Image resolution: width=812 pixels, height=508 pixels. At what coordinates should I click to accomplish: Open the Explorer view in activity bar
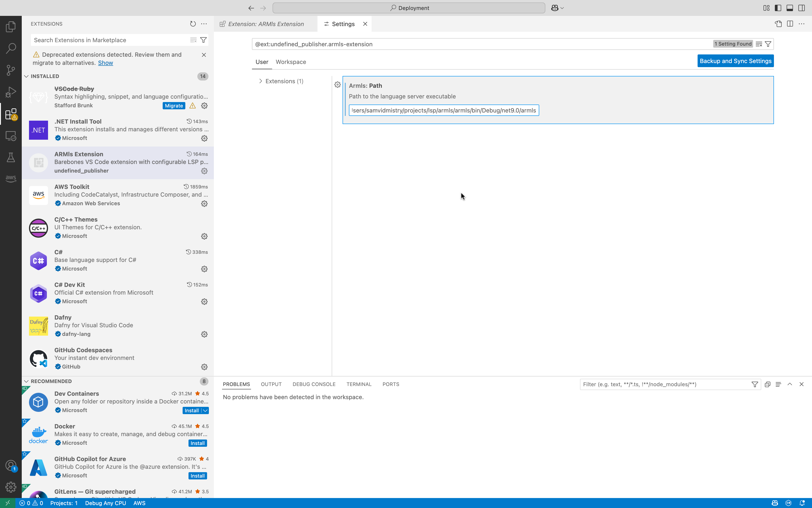pyautogui.click(x=11, y=27)
